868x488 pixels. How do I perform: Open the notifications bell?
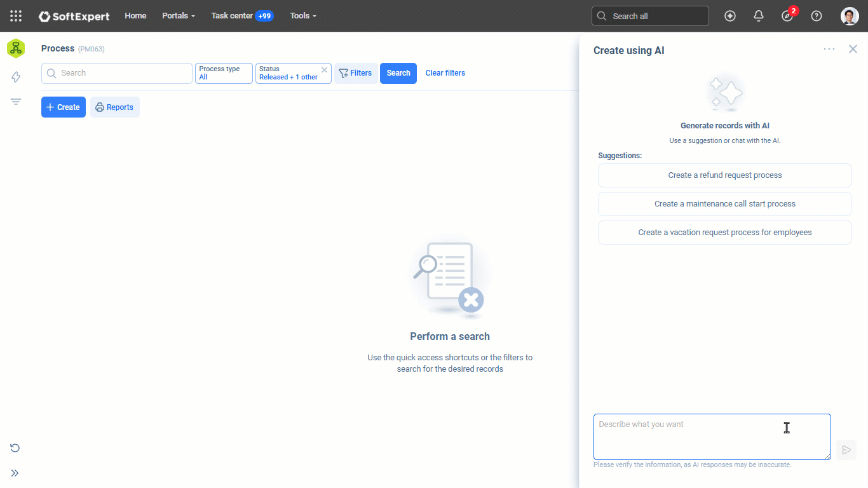759,16
